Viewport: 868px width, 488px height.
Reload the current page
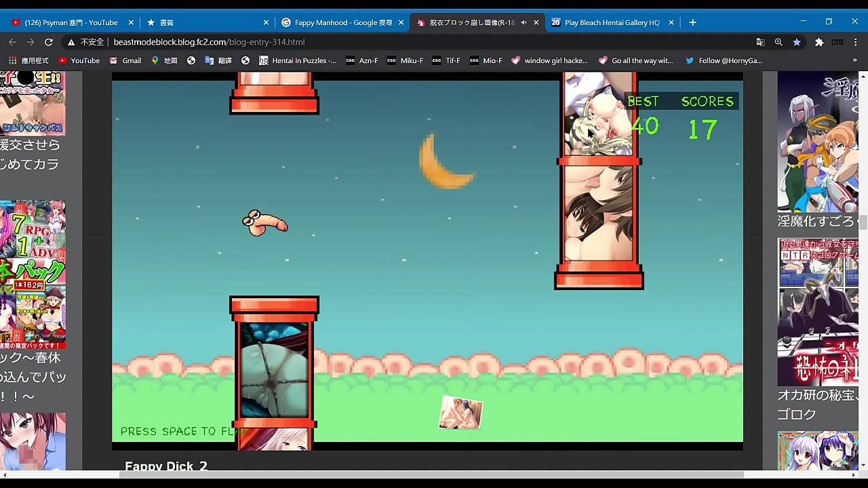[x=49, y=42]
